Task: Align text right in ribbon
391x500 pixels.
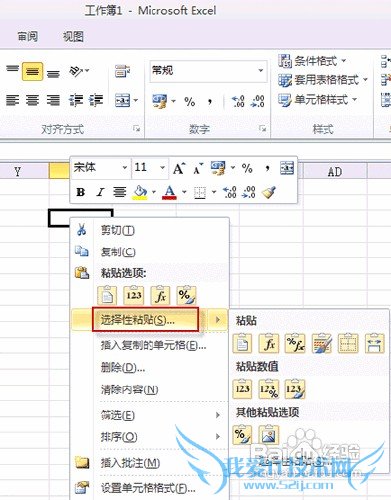Action: pyautogui.click(x=53, y=100)
